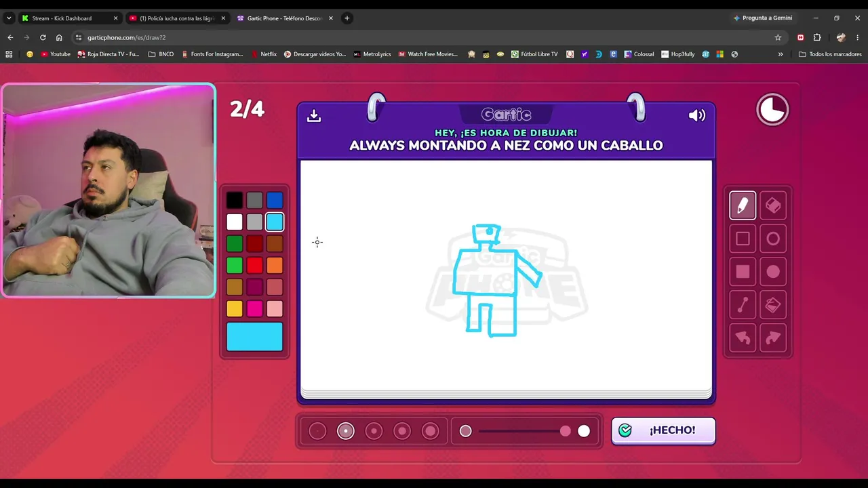868x488 pixels.
Task: Open the Chrome profile avatar
Action: click(x=841, y=37)
